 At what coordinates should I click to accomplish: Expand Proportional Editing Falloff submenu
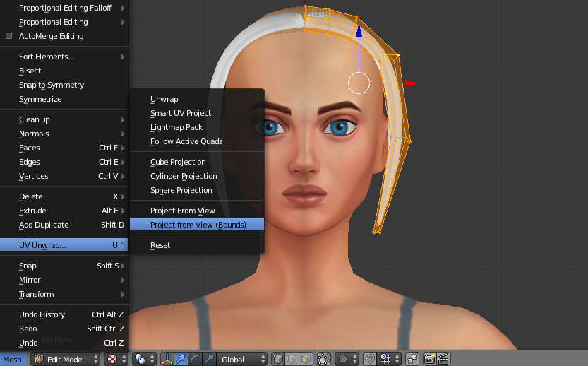tap(64, 8)
